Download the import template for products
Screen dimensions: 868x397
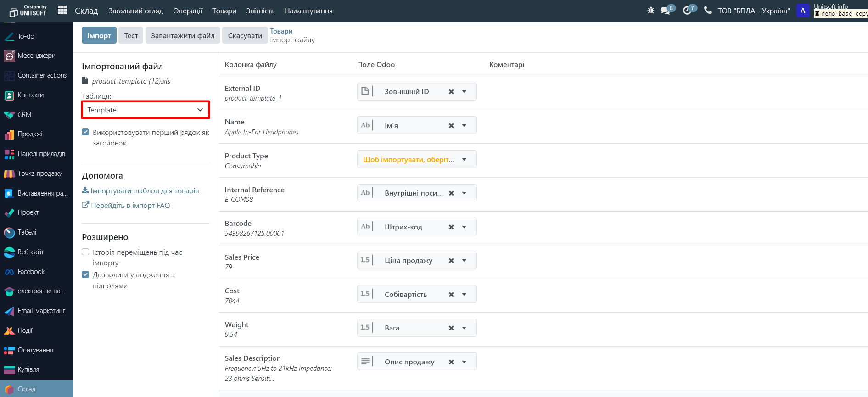tap(144, 191)
